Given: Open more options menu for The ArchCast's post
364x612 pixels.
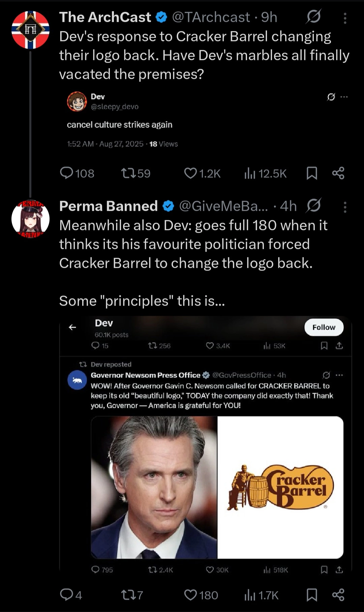Looking at the screenshot, I should click(x=345, y=18).
